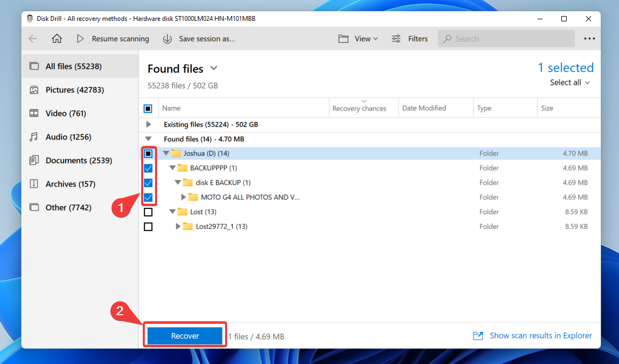Expand the Existing files (55224) group

coord(149,125)
